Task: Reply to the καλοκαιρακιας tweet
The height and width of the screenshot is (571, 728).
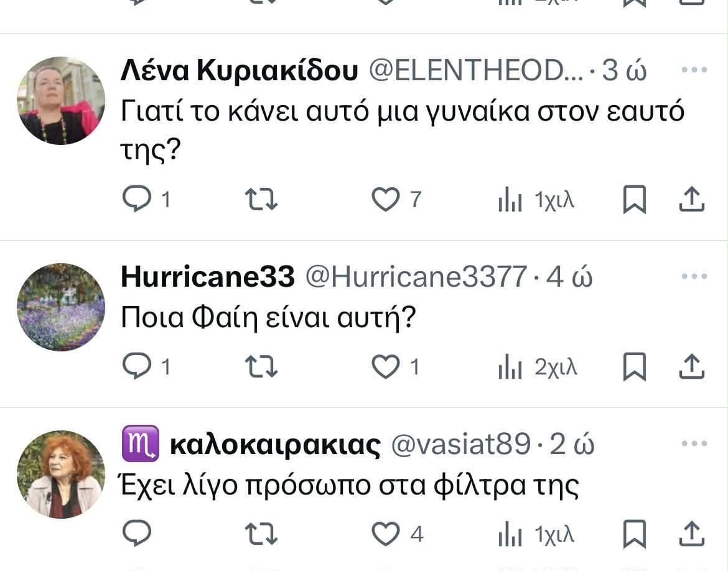Action: click(x=136, y=534)
